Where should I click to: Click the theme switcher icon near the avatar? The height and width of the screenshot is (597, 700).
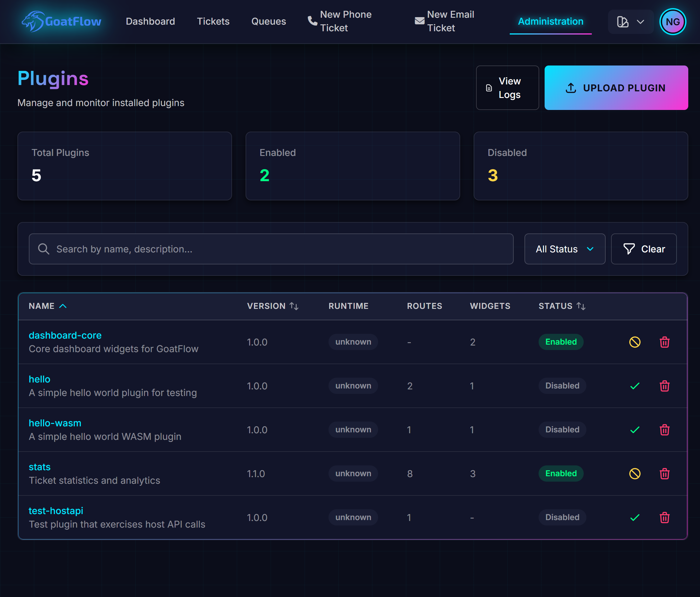[623, 22]
